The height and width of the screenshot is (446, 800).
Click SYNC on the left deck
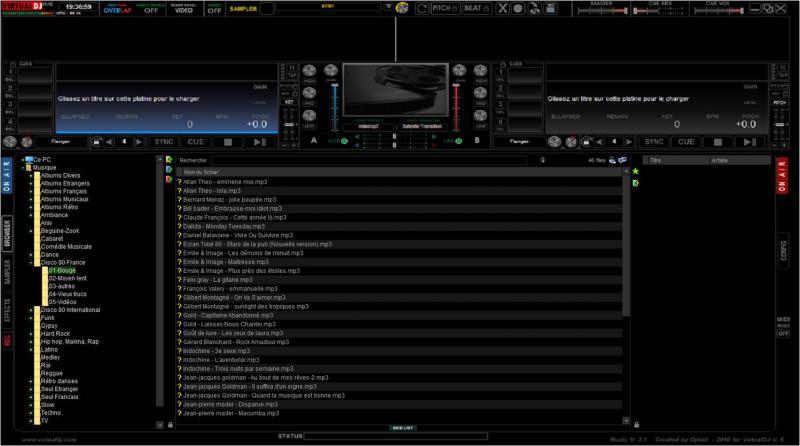click(164, 142)
